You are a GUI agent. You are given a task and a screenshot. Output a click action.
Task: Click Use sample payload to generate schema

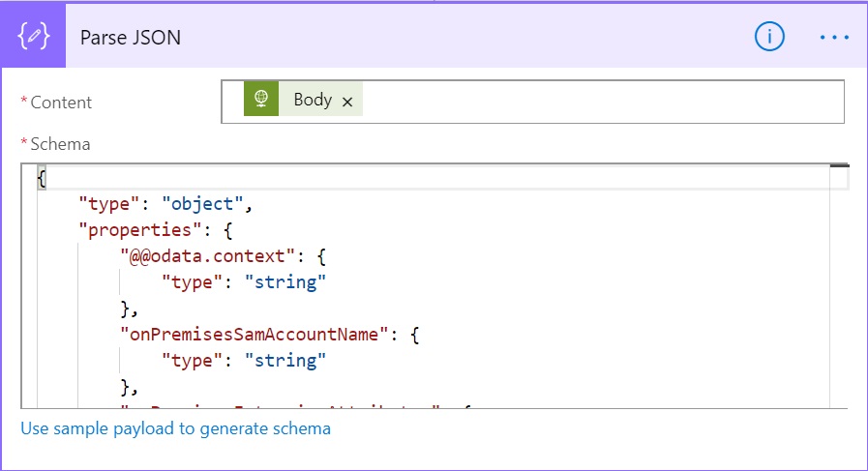click(x=175, y=428)
